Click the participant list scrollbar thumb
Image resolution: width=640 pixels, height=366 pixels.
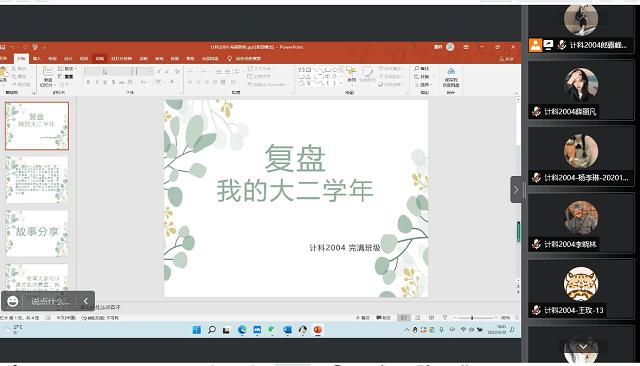pyautogui.click(x=518, y=232)
